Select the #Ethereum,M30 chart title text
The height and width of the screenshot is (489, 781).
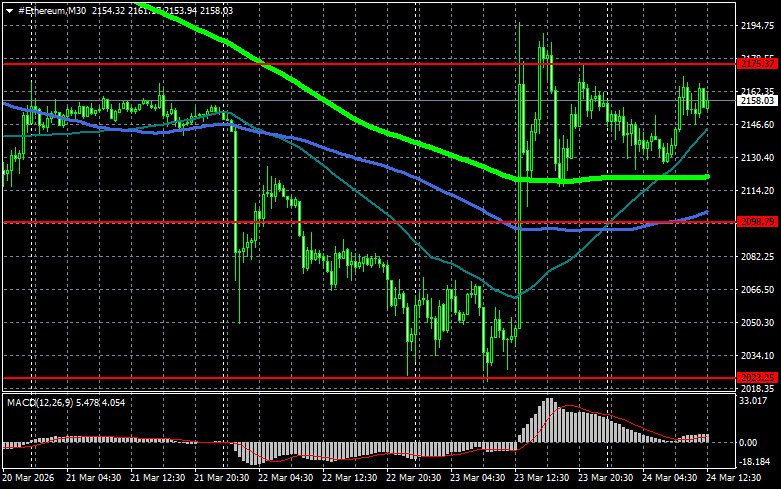pos(52,10)
